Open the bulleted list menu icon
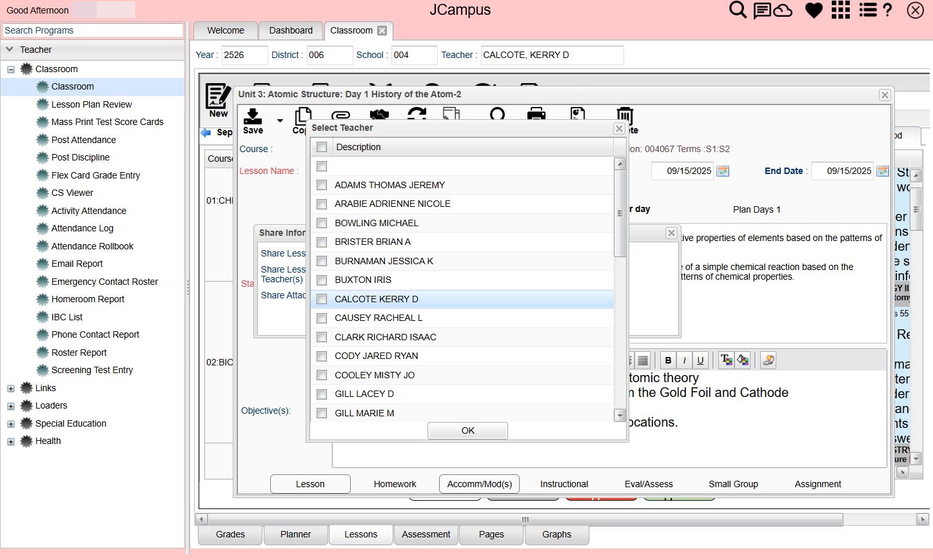 (868, 10)
